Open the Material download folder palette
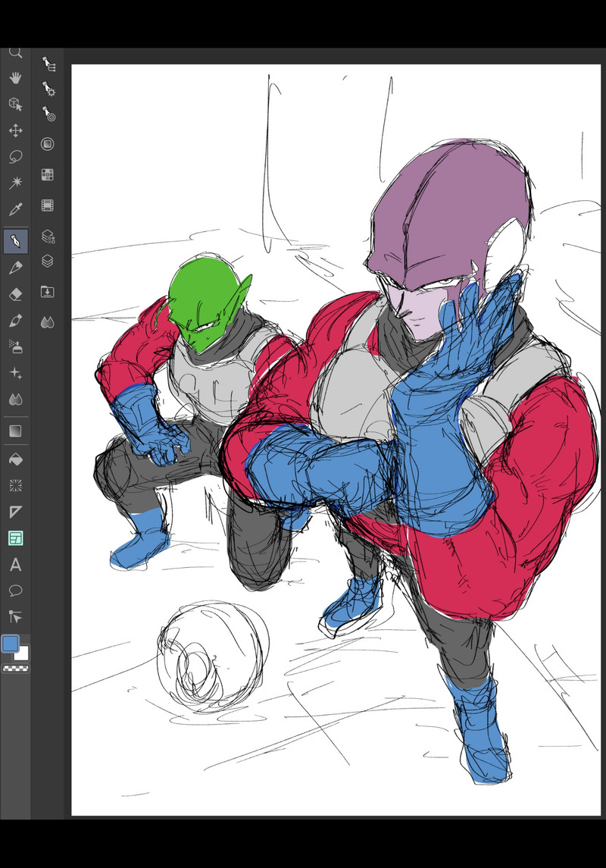This screenshot has width=606, height=868. (48, 292)
